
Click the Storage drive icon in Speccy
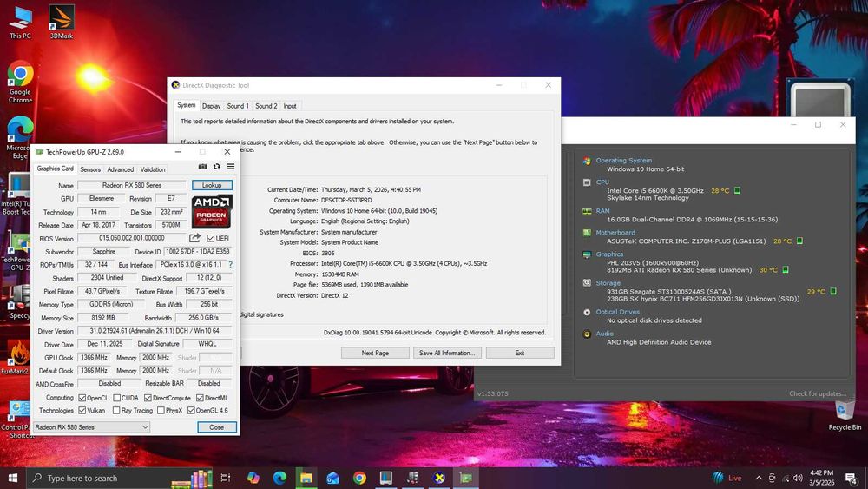pyautogui.click(x=587, y=283)
